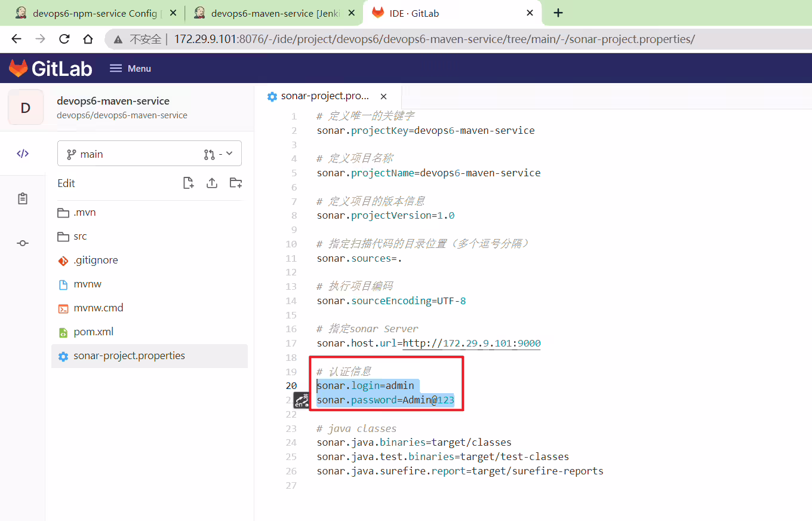Select sonar-project.properties in the file tree
Image resolution: width=812 pixels, height=521 pixels.
point(149,356)
